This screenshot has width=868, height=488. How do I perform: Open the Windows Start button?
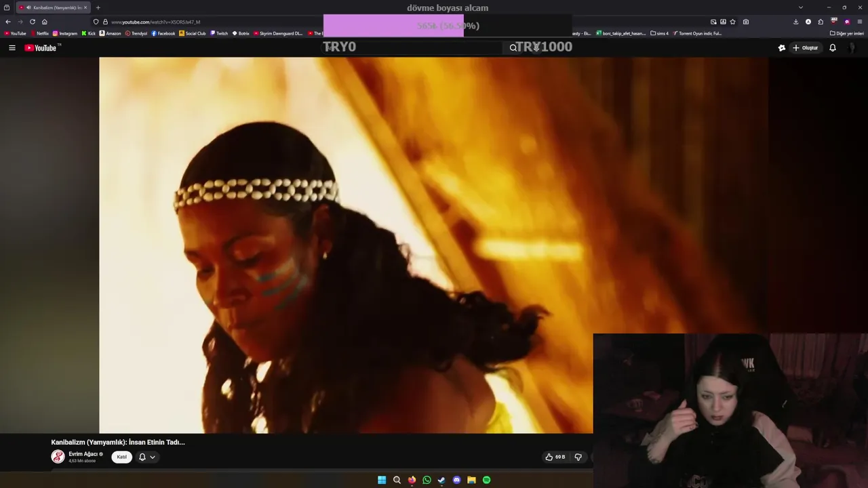pyautogui.click(x=382, y=480)
